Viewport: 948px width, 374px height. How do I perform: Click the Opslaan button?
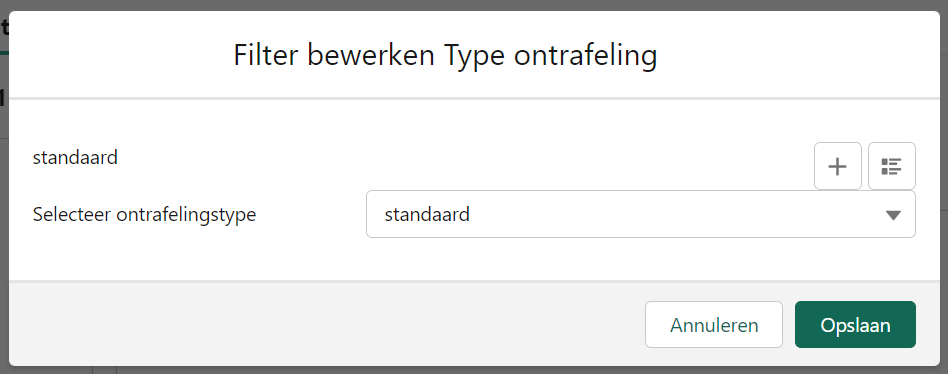click(x=855, y=325)
